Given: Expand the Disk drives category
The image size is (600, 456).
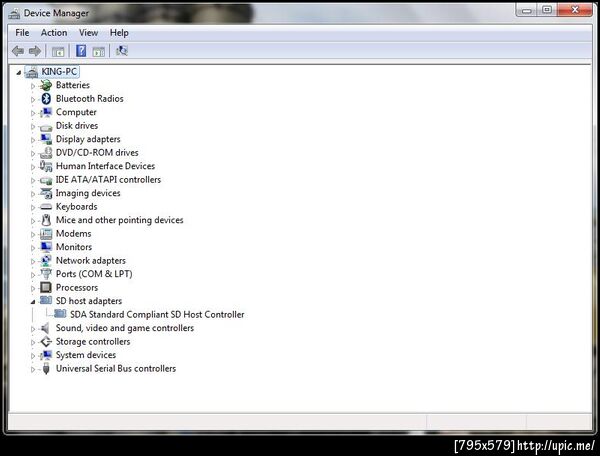Looking at the screenshot, I should pos(33,127).
